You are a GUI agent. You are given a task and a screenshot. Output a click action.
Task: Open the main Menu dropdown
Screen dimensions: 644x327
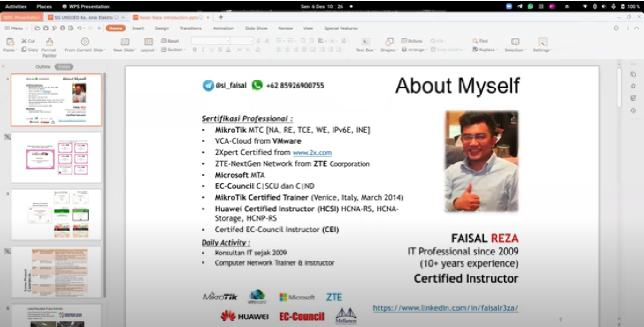point(16,29)
